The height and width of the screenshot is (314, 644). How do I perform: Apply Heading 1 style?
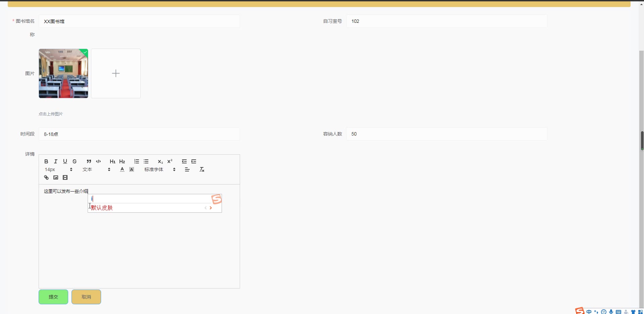112,161
